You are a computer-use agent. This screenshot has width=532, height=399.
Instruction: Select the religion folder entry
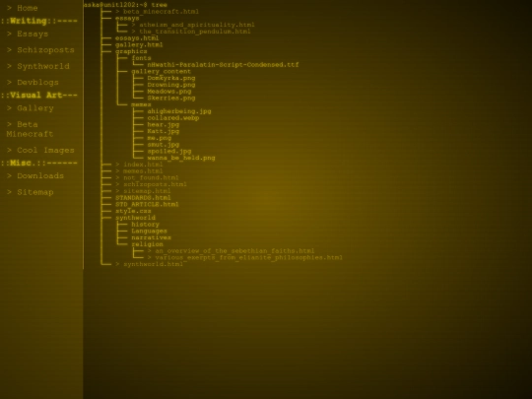147,244
